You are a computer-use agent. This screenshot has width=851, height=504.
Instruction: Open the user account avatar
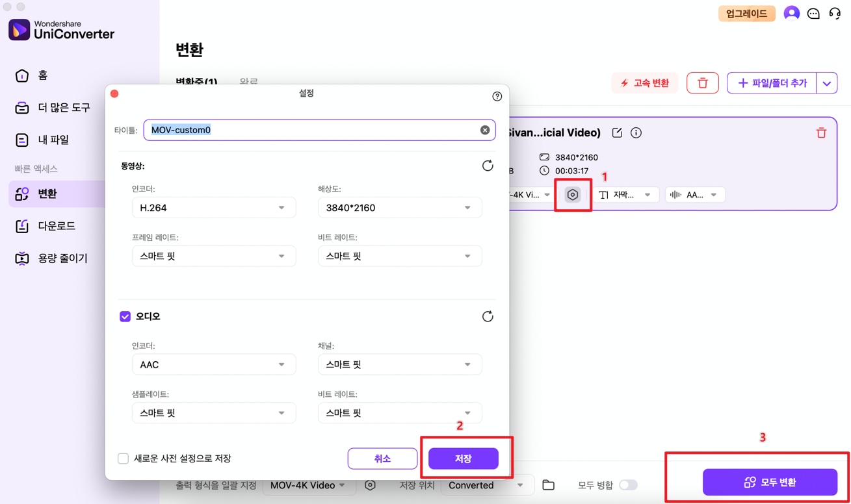pos(791,13)
